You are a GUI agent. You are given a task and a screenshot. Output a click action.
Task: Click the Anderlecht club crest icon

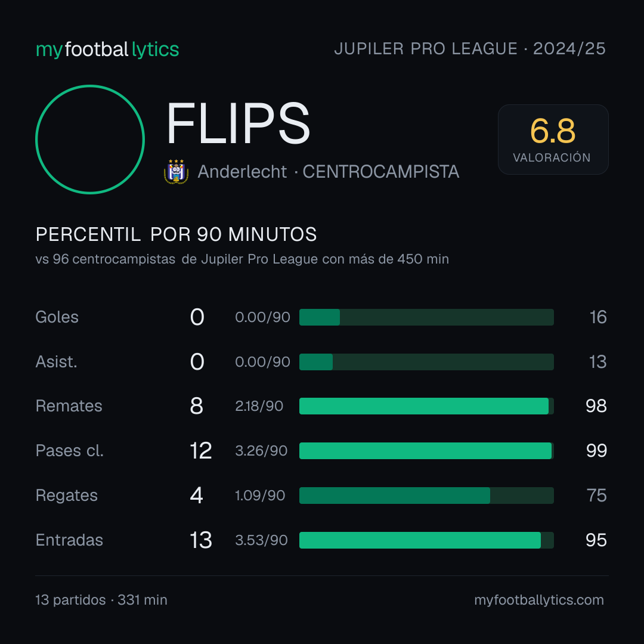(176, 172)
